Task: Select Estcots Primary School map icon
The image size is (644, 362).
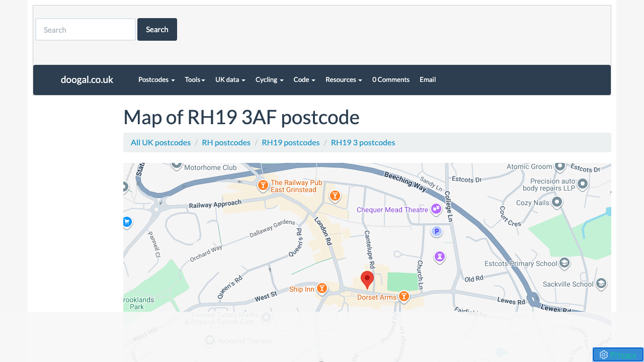Action: coord(564,263)
